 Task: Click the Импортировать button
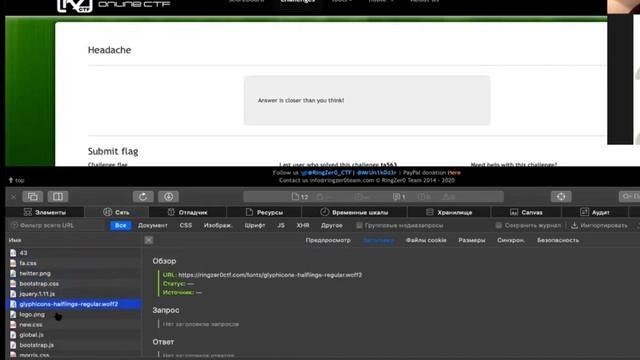(x=599, y=225)
